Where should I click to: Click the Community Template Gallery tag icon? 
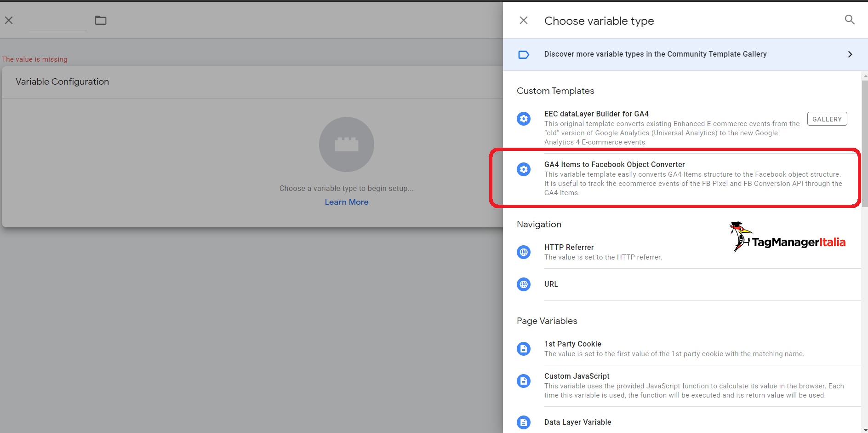coord(523,55)
